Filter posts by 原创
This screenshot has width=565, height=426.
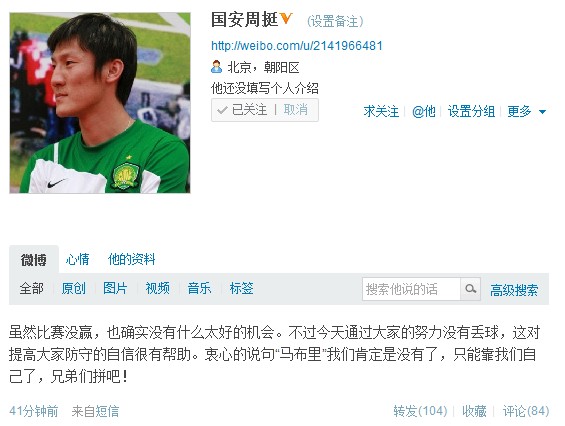pyautogui.click(x=74, y=288)
